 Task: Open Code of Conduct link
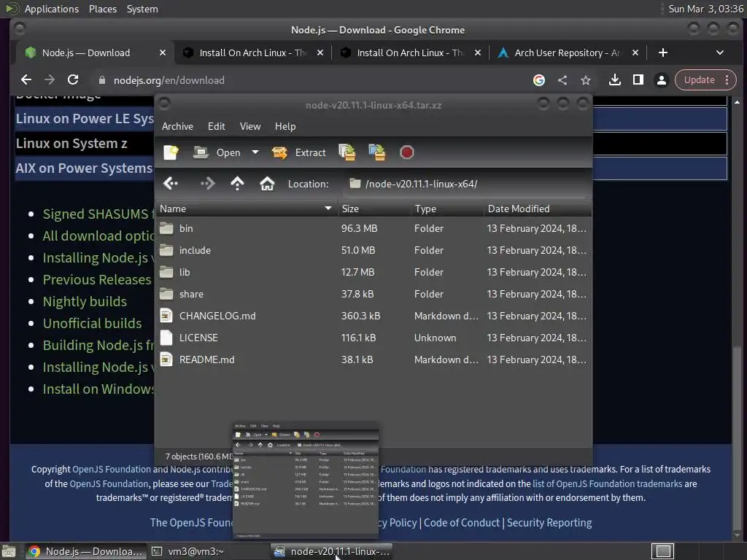pos(462,523)
